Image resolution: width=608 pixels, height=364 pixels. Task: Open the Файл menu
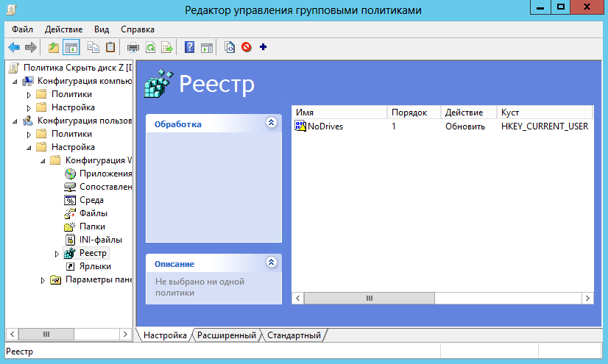[x=22, y=29]
